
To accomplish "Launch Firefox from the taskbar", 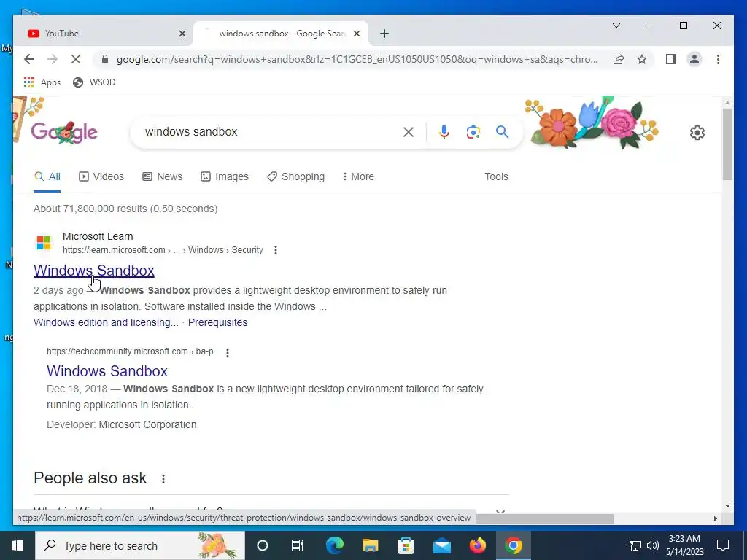I will [x=477, y=545].
